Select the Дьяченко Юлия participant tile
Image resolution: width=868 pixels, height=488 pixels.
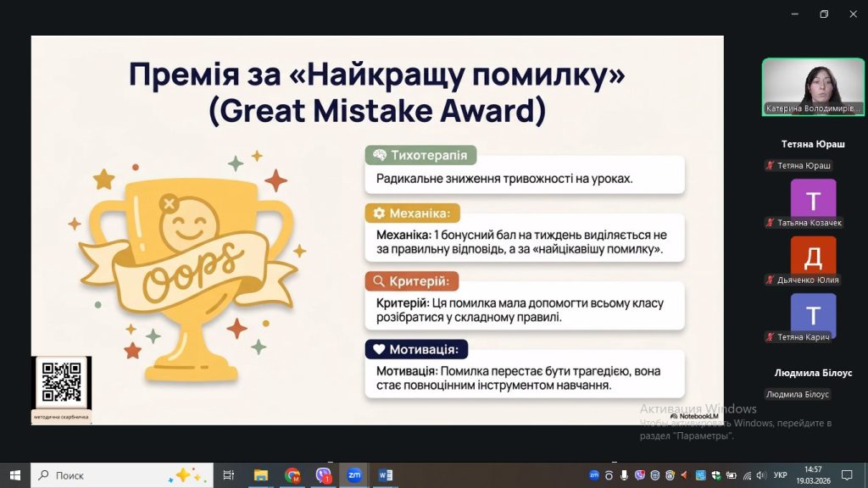(813, 256)
